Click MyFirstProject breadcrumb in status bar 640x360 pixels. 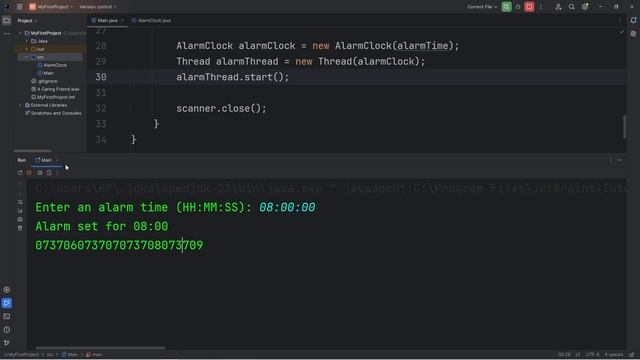22,355
